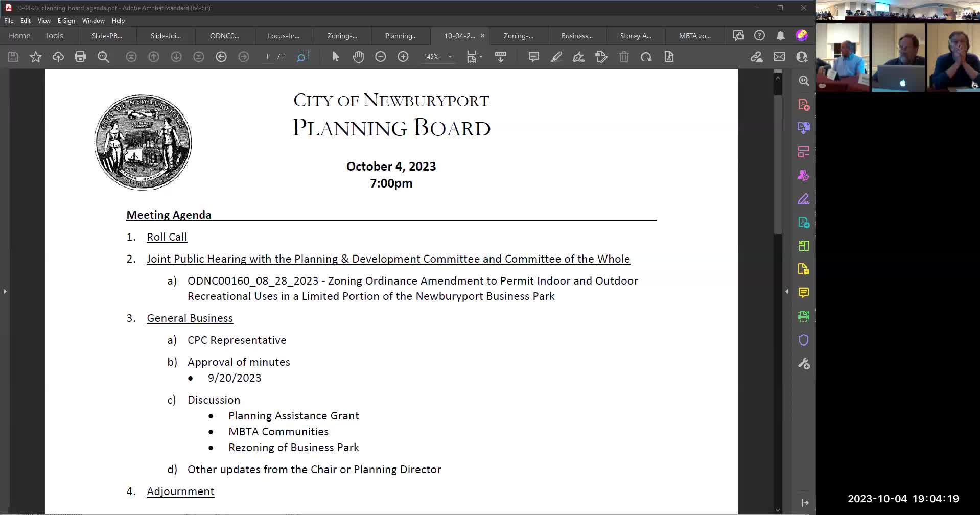Close the 10-04-2 document tab
Image resolution: width=980 pixels, height=515 pixels.
tap(482, 36)
